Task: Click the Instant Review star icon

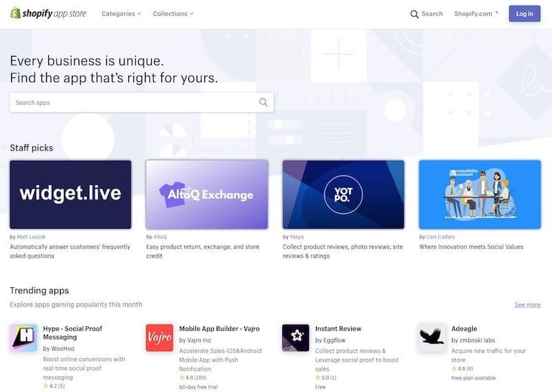Action: click(x=296, y=337)
